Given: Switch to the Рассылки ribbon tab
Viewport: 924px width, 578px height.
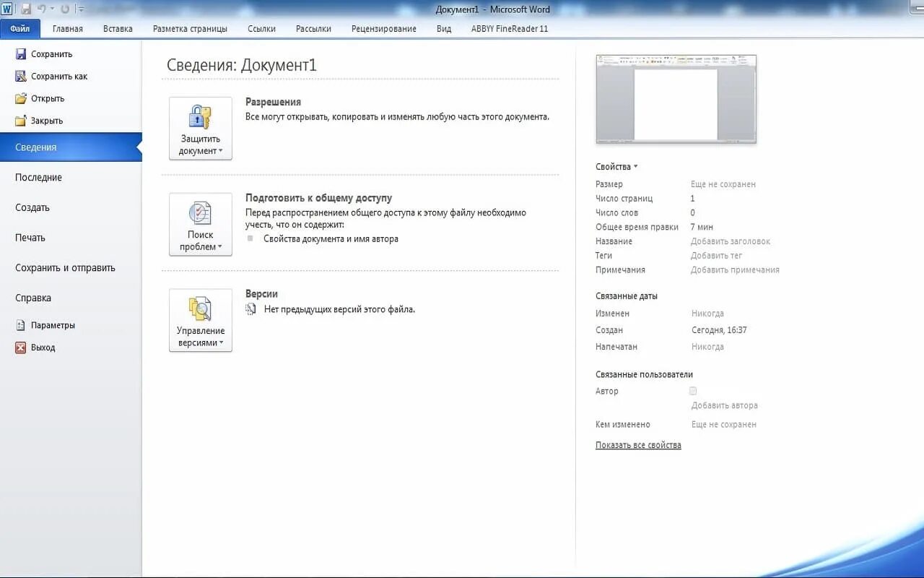Looking at the screenshot, I should (x=313, y=29).
